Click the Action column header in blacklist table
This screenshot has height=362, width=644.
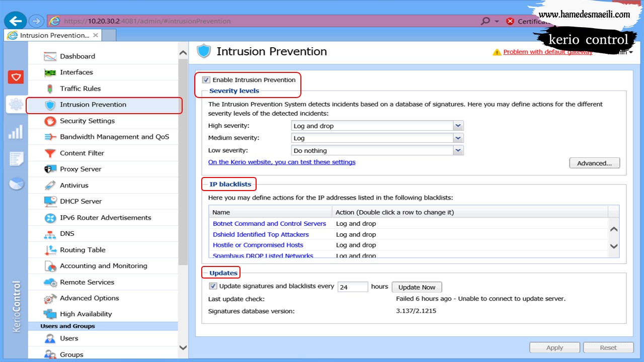[470, 212]
